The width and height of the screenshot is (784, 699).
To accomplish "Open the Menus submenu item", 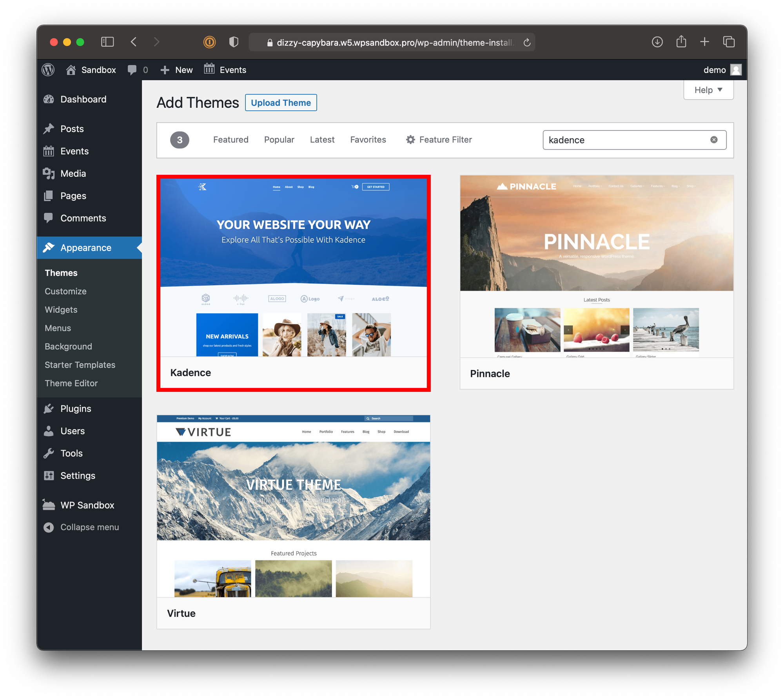I will [58, 328].
